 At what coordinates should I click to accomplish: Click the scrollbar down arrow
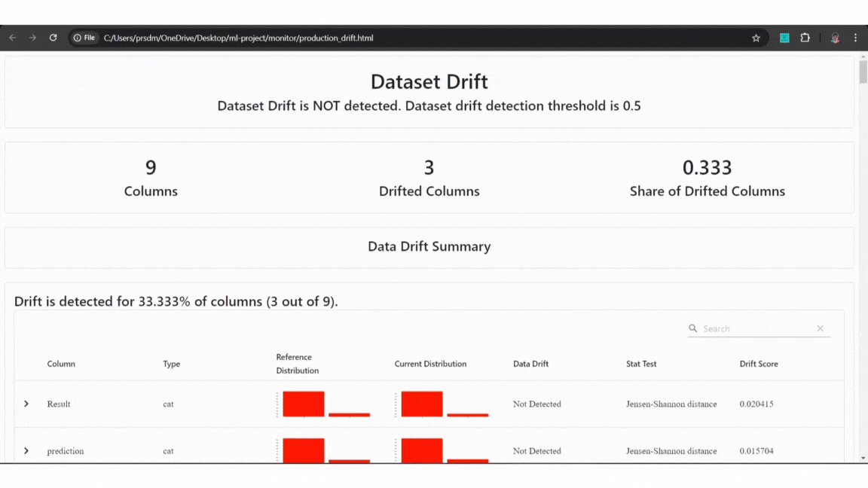point(863,458)
